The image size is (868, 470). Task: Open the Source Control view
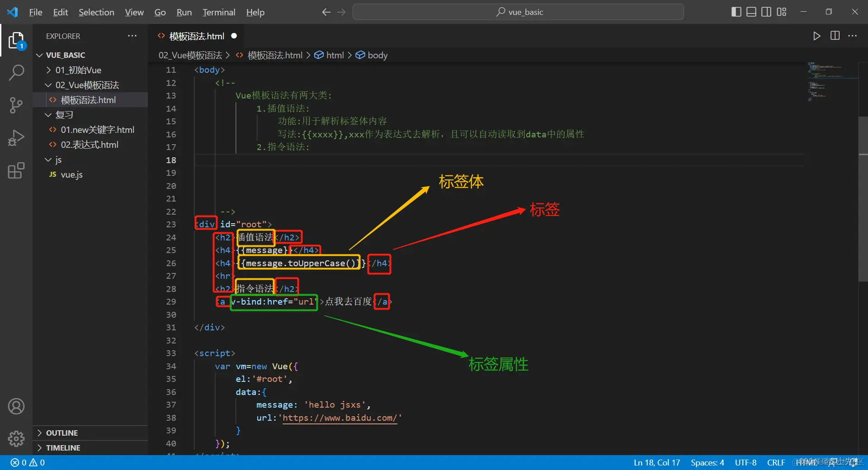[x=16, y=105]
